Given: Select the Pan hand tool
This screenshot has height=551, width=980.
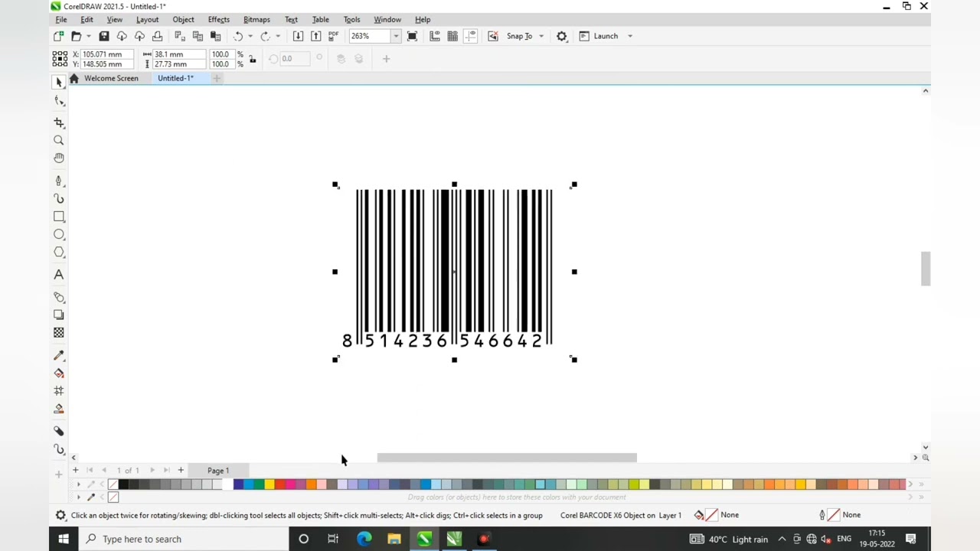Looking at the screenshot, I should pyautogui.click(x=59, y=158).
